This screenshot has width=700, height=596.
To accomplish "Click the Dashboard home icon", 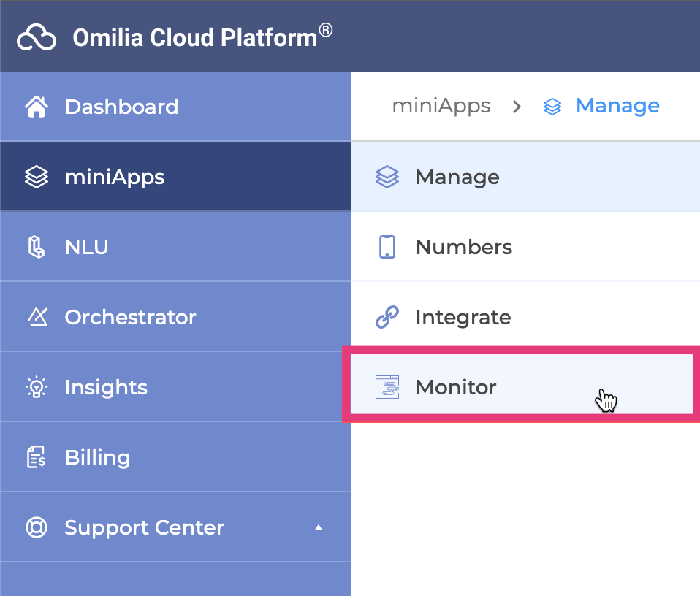I will (x=37, y=107).
